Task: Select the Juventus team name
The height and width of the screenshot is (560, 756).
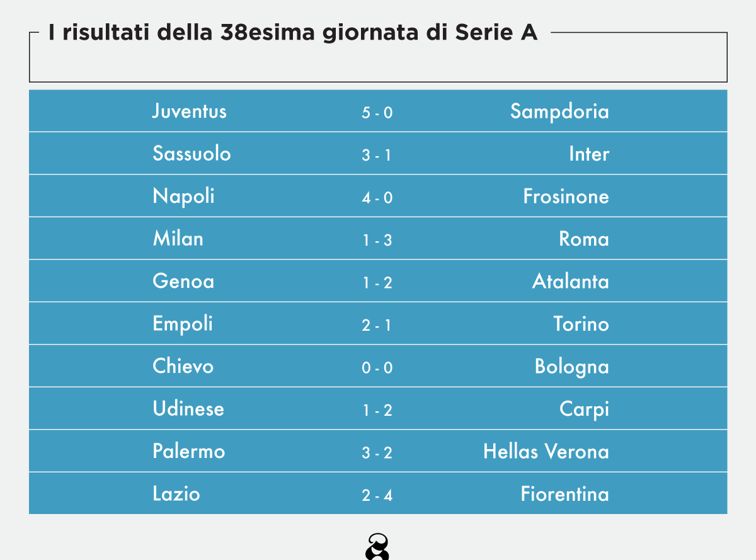Action: [189, 111]
